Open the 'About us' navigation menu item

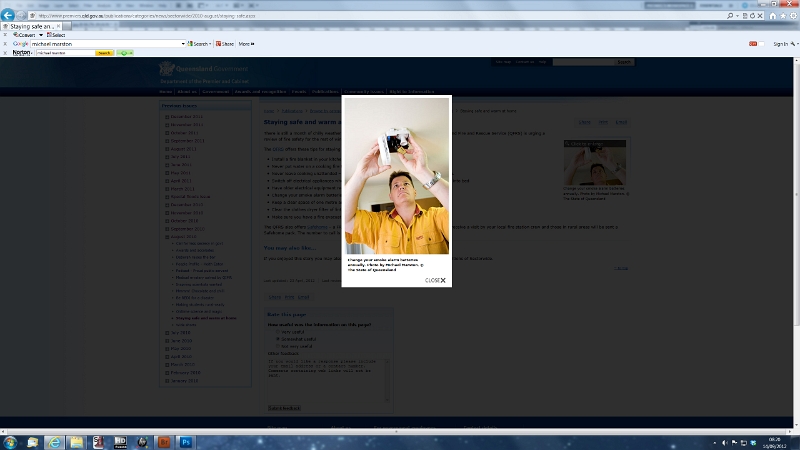tap(187, 92)
